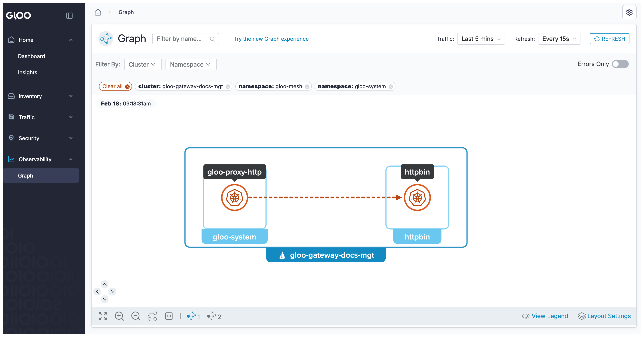Select graph layout option 1
This screenshot has height=337, width=644.
click(x=193, y=316)
